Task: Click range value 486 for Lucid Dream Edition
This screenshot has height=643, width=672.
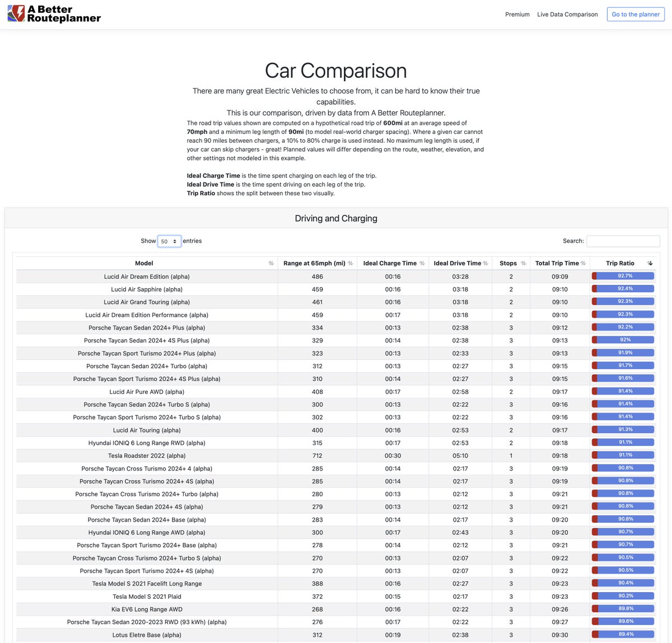Action: (x=318, y=277)
